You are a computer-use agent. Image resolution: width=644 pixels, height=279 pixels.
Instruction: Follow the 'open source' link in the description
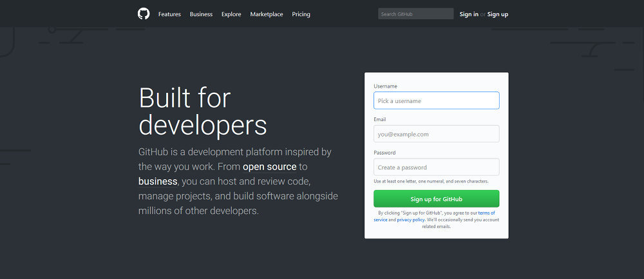click(269, 167)
